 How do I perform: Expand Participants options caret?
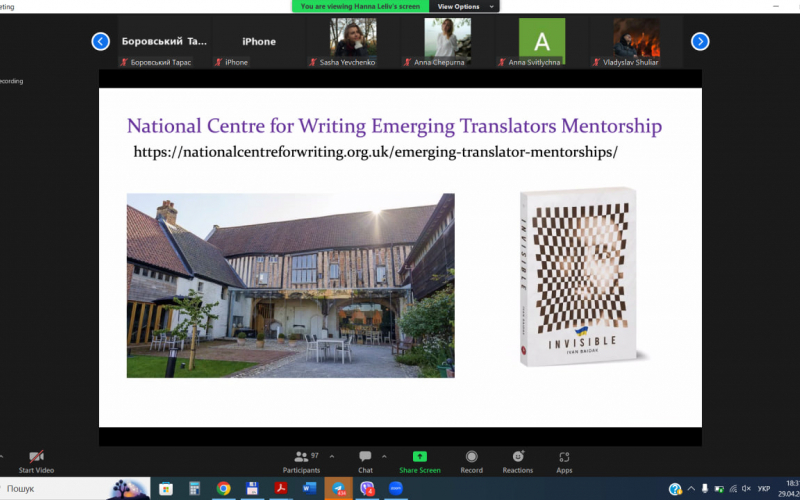click(x=332, y=457)
